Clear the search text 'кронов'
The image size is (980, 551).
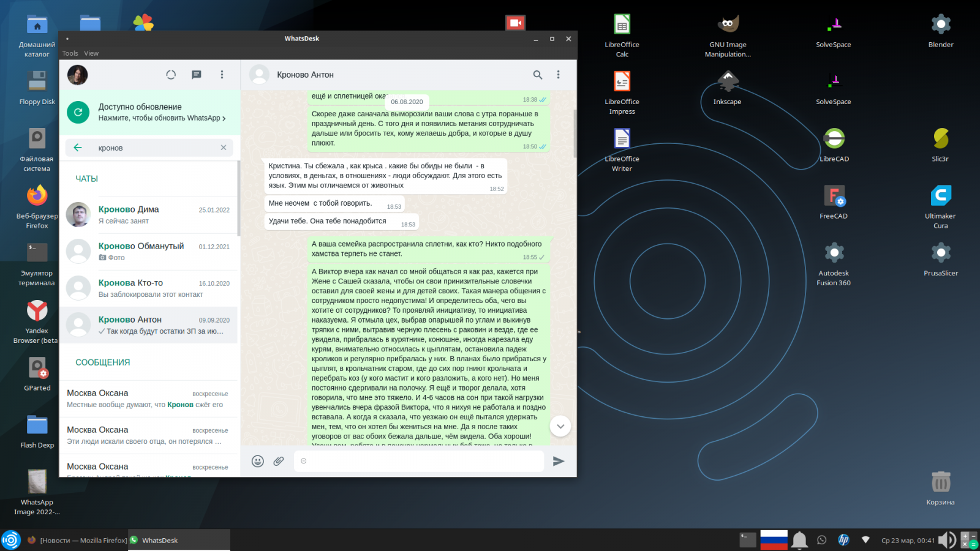pyautogui.click(x=224, y=148)
